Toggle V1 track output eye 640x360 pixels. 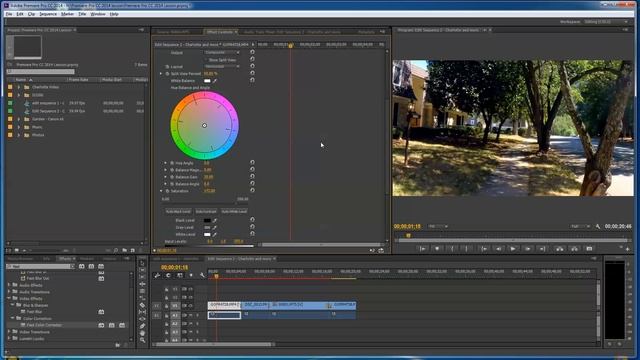(190, 306)
